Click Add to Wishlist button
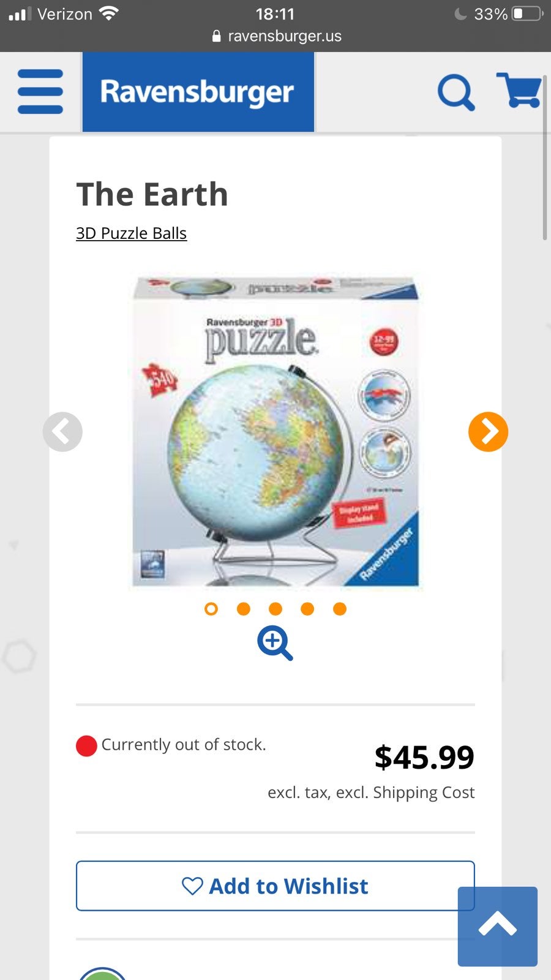This screenshot has height=980, width=551. [275, 886]
